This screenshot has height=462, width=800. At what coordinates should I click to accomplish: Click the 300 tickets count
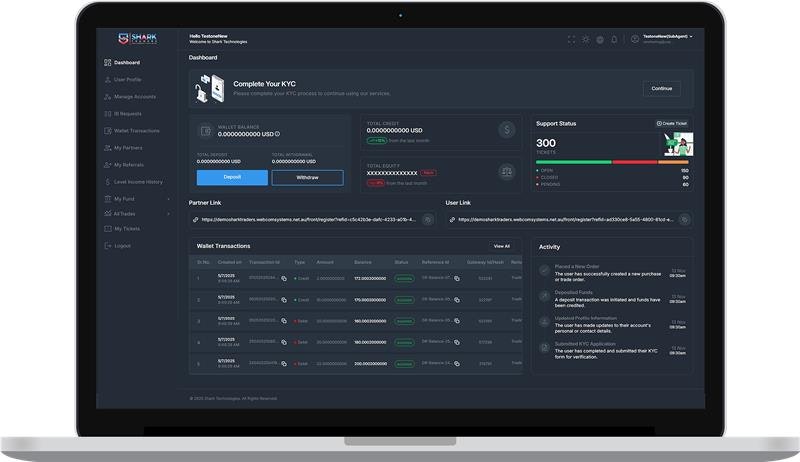coord(546,143)
